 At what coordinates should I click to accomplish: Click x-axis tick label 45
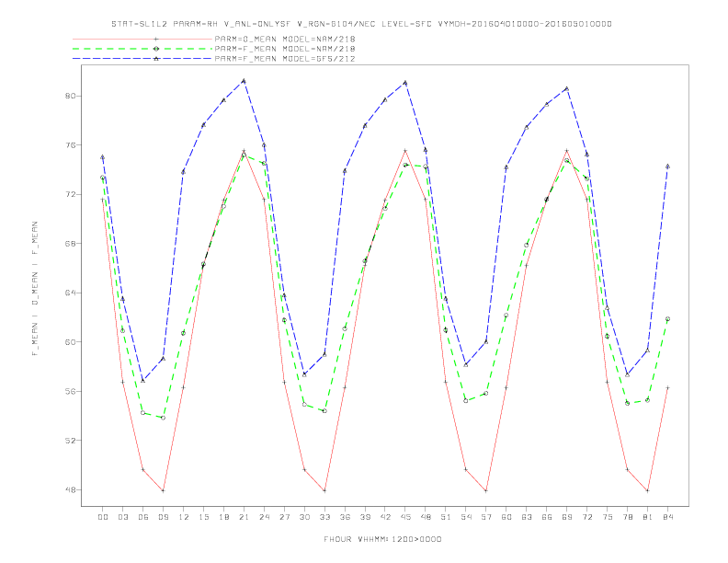(405, 517)
